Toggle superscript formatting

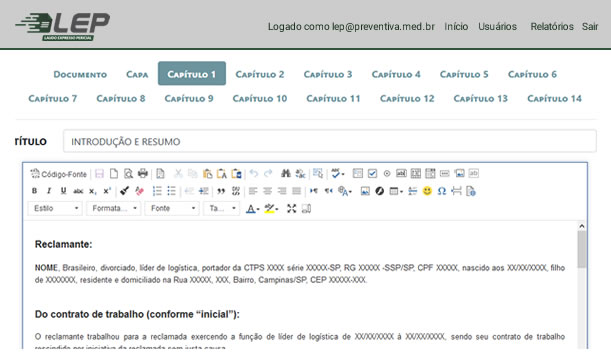107,191
